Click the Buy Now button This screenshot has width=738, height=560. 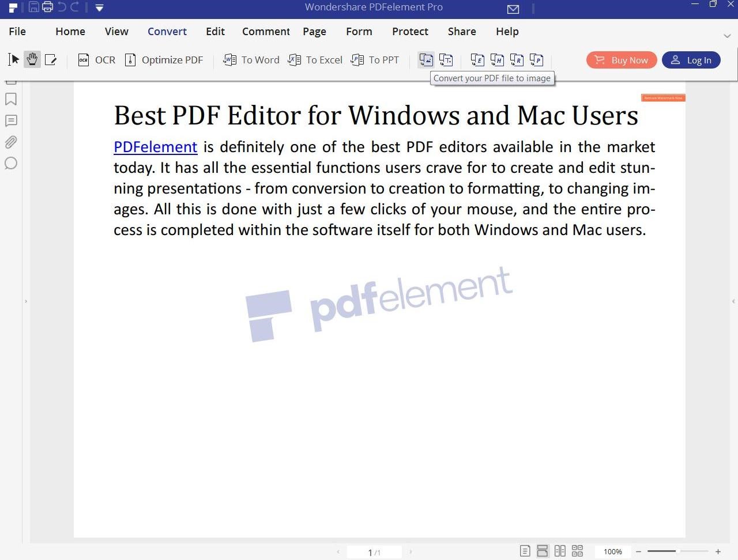pos(622,60)
